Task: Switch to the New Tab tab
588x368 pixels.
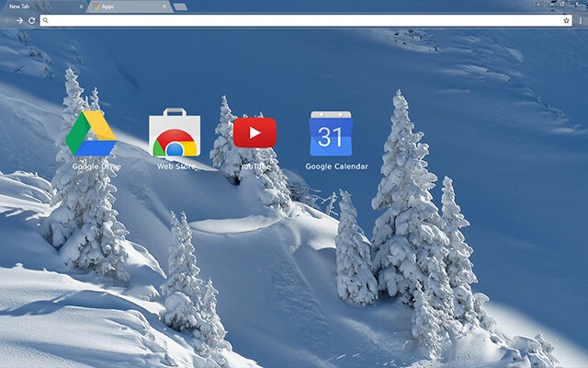Action: pyautogui.click(x=43, y=6)
